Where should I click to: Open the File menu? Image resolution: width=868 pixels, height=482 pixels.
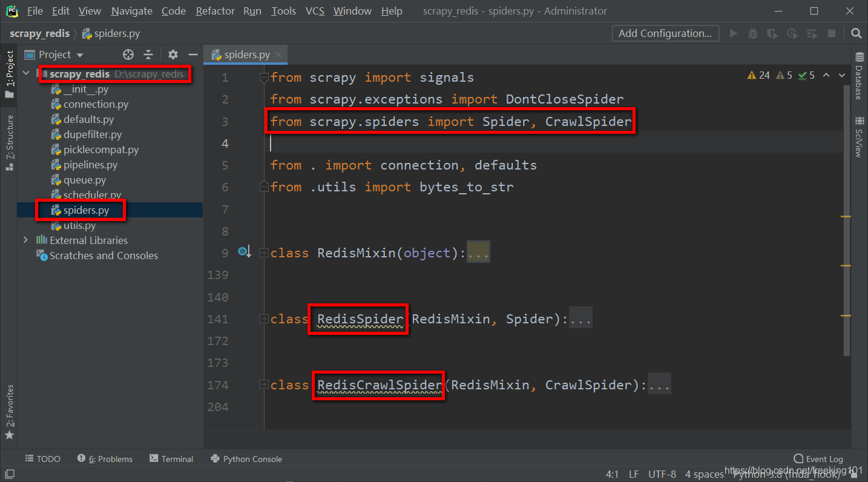(35, 11)
